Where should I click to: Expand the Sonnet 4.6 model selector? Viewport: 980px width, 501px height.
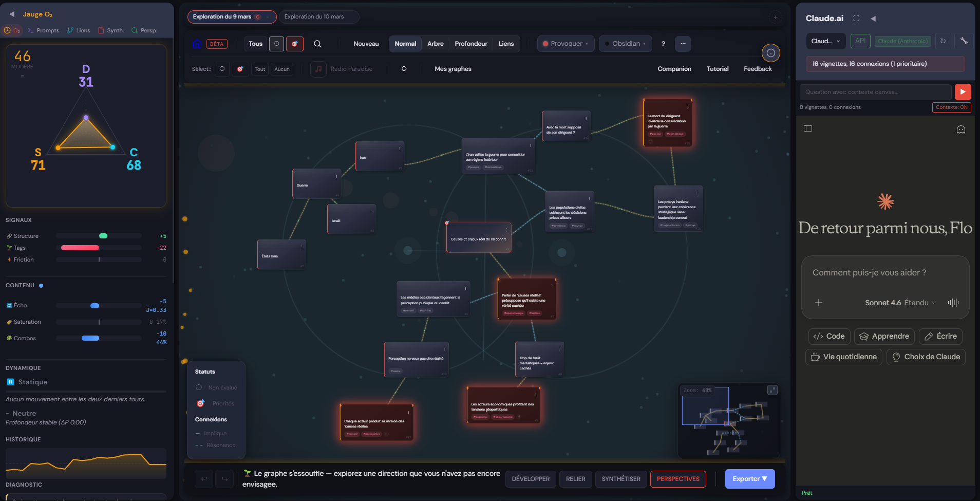[900, 303]
